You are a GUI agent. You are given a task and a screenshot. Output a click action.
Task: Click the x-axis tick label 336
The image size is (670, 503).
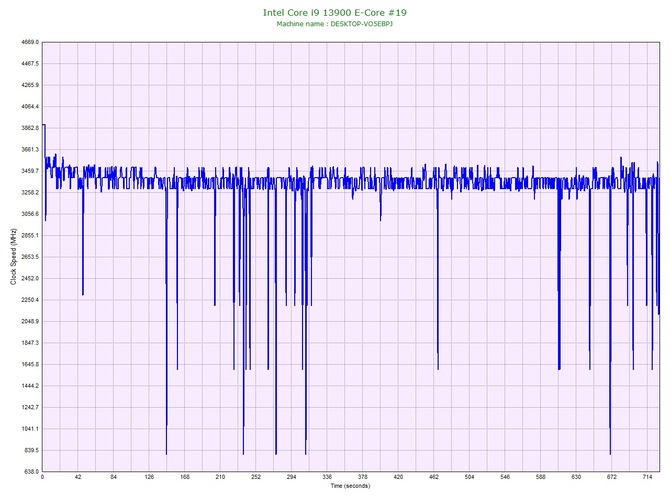point(327,477)
